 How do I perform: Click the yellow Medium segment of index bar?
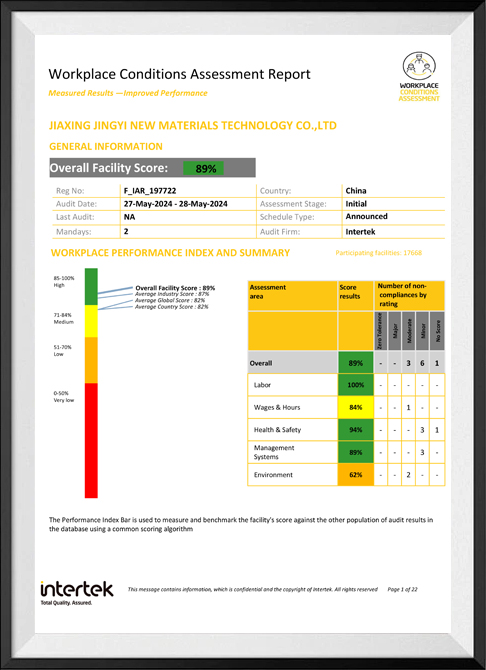(91, 321)
